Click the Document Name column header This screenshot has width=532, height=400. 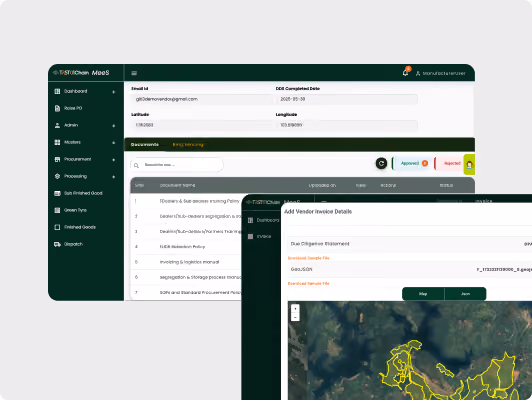(177, 186)
